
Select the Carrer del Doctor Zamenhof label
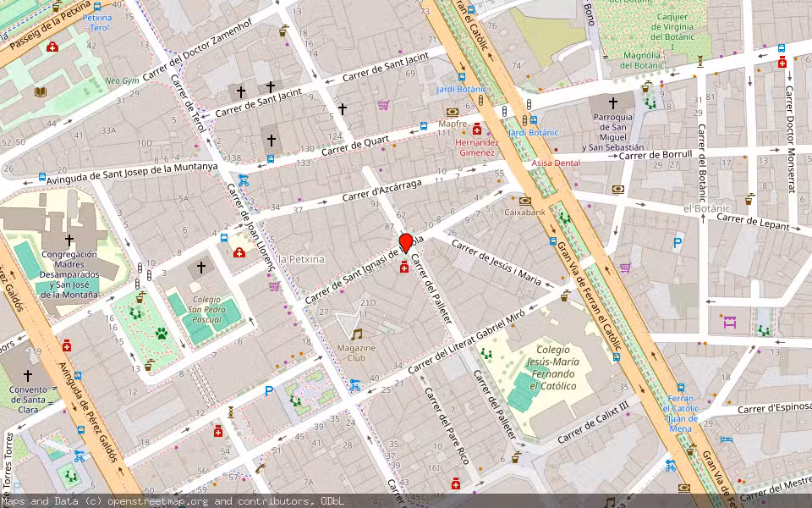197,50
